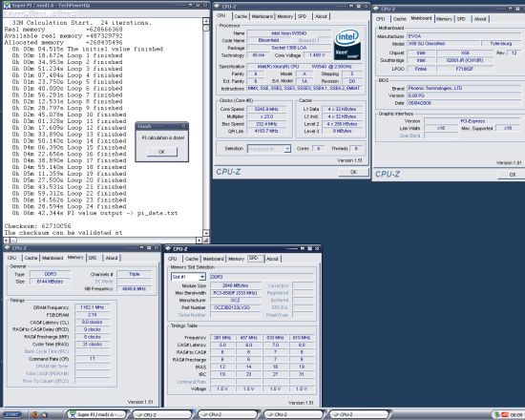Click the title bar icon of the CPU-Z Processor window
This screenshot has height=420, width=525.
click(217, 6)
